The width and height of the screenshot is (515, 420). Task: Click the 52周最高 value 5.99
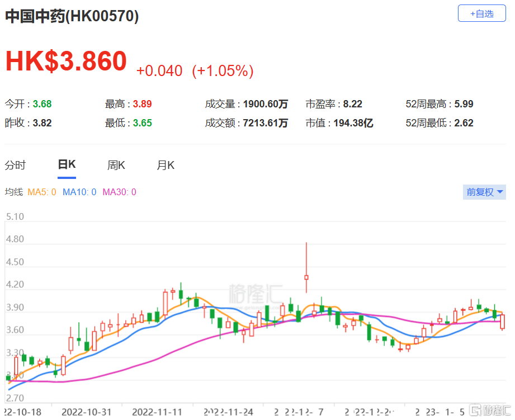[464, 104]
